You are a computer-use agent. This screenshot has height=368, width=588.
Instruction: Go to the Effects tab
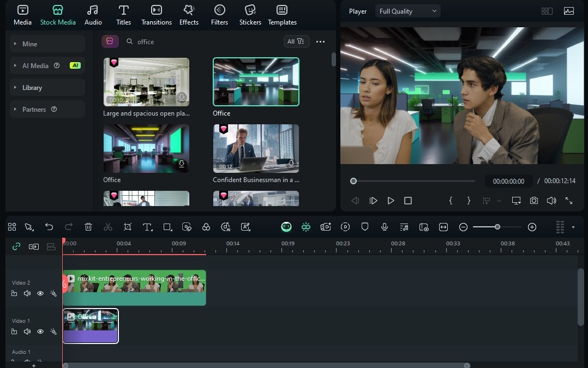point(189,15)
